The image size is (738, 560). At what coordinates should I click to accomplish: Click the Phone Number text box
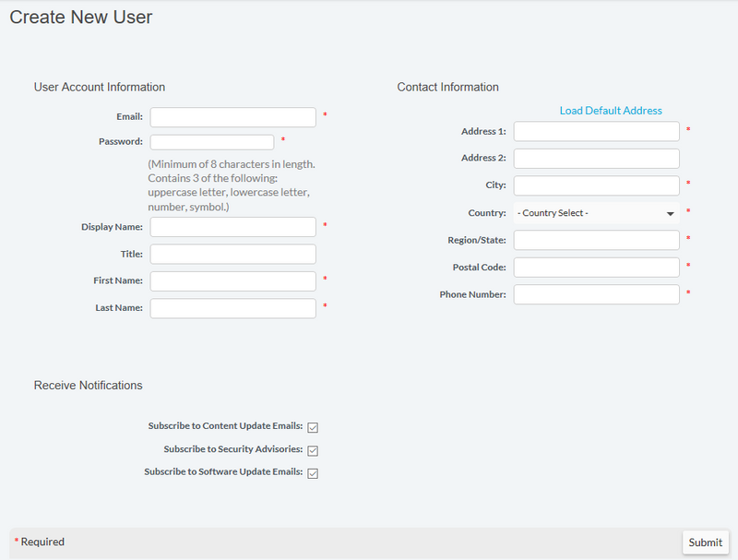(596, 294)
